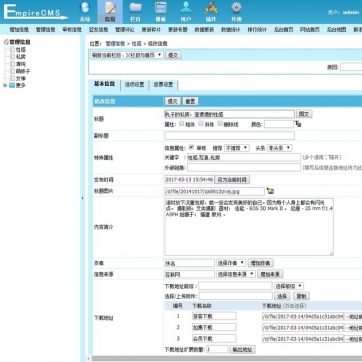
Task: Open the 选择信息来源 source dropdown
Action: tap(236, 274)
